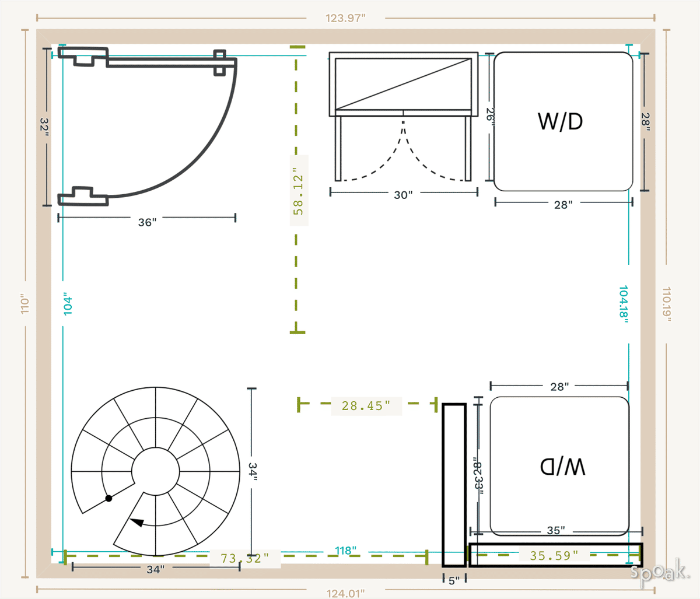Click the 32" door height dimension
Image resolution: width=700 pixels, height=599 pixels.
pos(44,127)
